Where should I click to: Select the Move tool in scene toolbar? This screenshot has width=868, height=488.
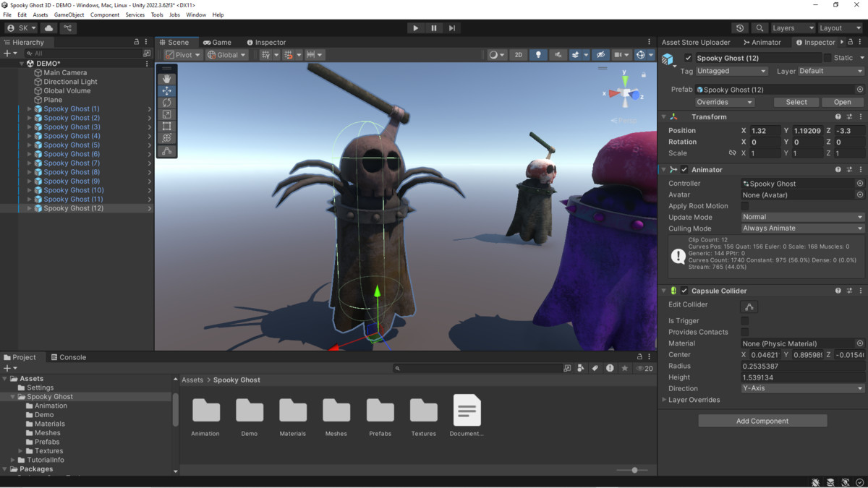tap(167, 91)
